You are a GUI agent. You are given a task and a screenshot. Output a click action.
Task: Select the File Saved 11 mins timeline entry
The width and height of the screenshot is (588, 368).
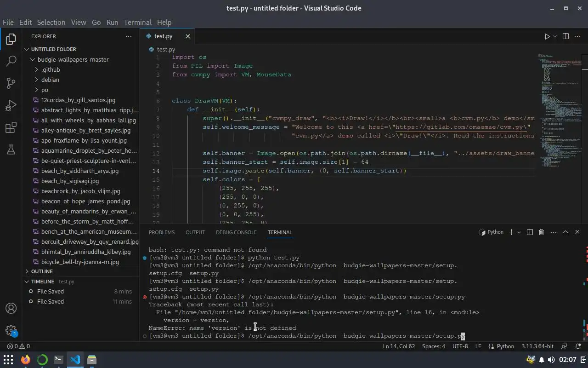81,301
